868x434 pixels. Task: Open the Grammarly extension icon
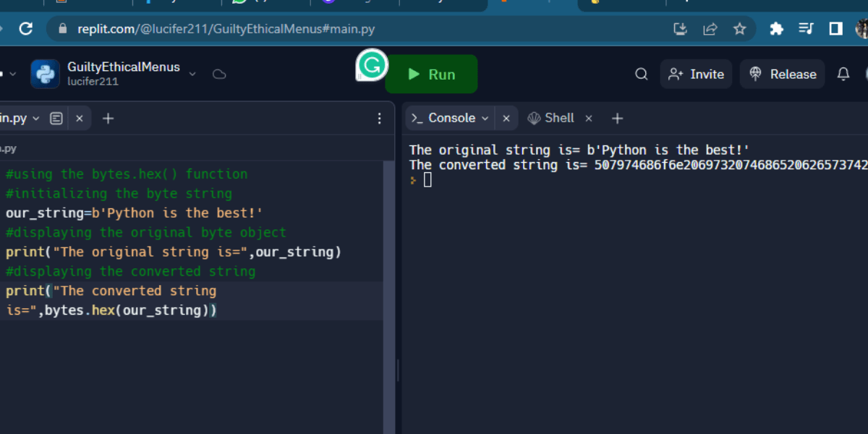click(371, 66)
